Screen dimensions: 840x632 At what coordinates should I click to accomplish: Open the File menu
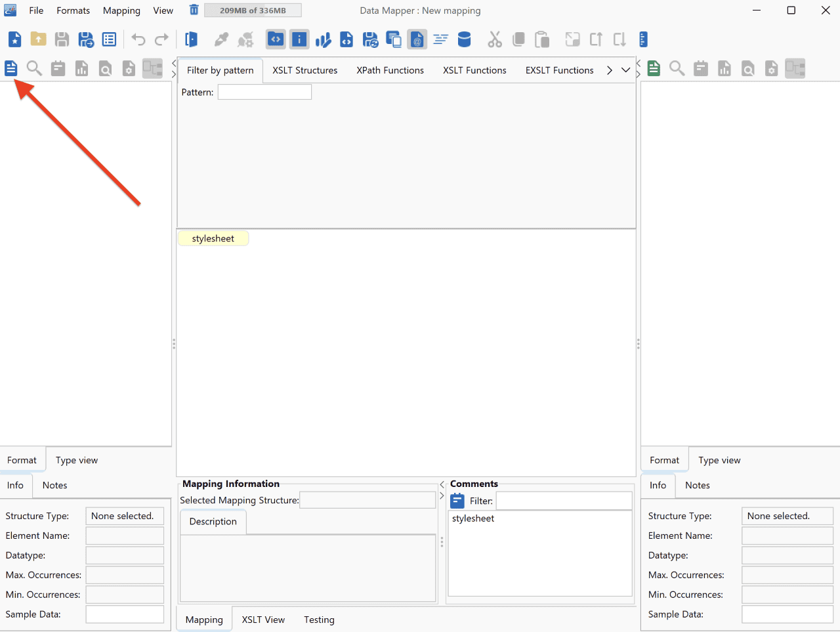(x=36, y=11)
